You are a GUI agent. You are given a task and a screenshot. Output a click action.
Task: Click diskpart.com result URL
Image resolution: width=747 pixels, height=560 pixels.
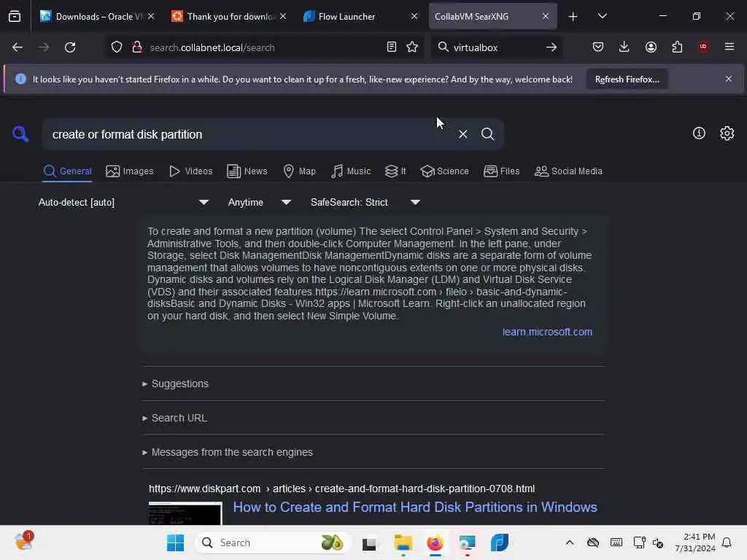pyautogui.click(x=341, y=489)
